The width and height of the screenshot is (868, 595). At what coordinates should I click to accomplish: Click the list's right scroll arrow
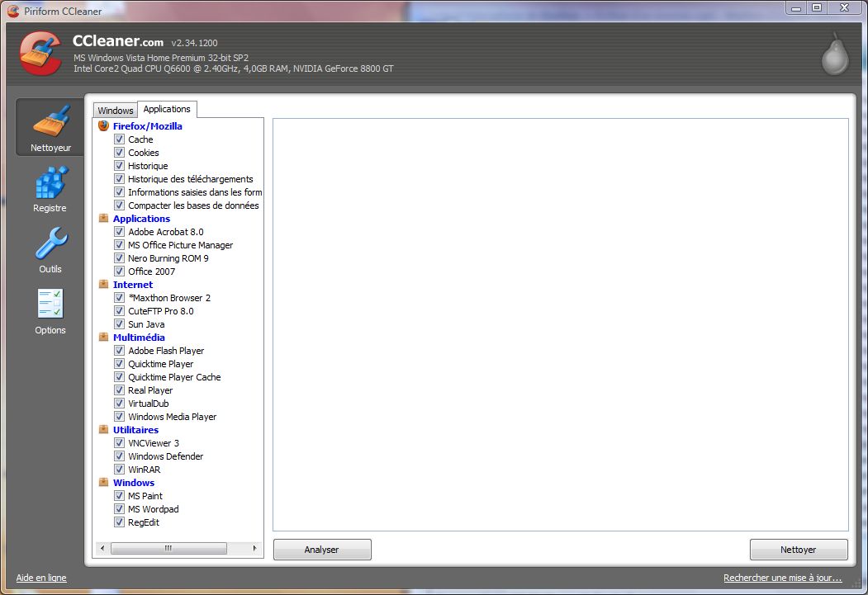coord(254,548)
